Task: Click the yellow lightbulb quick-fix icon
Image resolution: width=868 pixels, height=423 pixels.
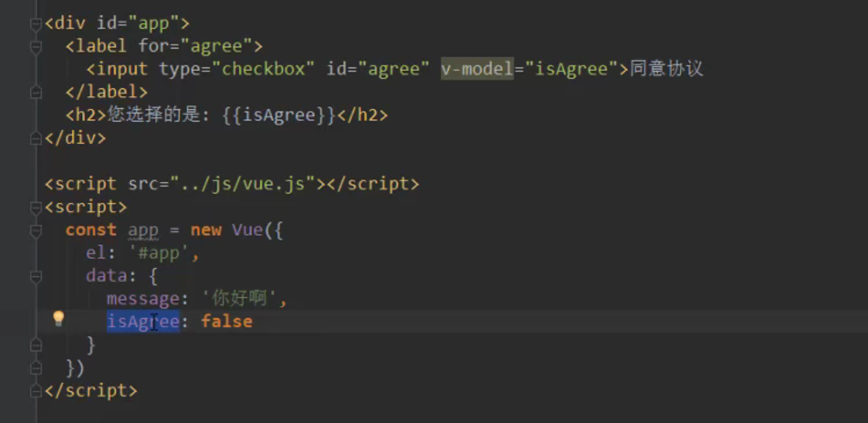Action: pyautogui.click(x=59, y=319)
